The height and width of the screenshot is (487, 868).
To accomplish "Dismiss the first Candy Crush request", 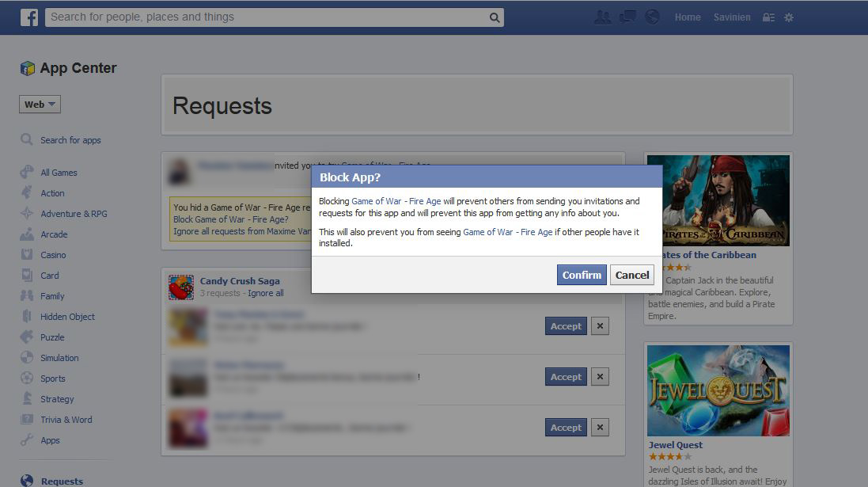I will click(600, 326).
